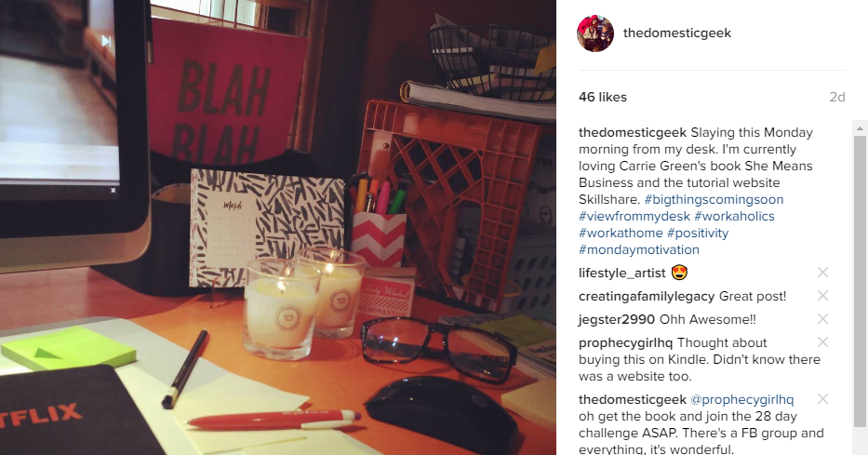This screenshot has width=868, height=455.
Task: Follow the #viewfrommydesk hashtag link
Action: pos(634,216)
